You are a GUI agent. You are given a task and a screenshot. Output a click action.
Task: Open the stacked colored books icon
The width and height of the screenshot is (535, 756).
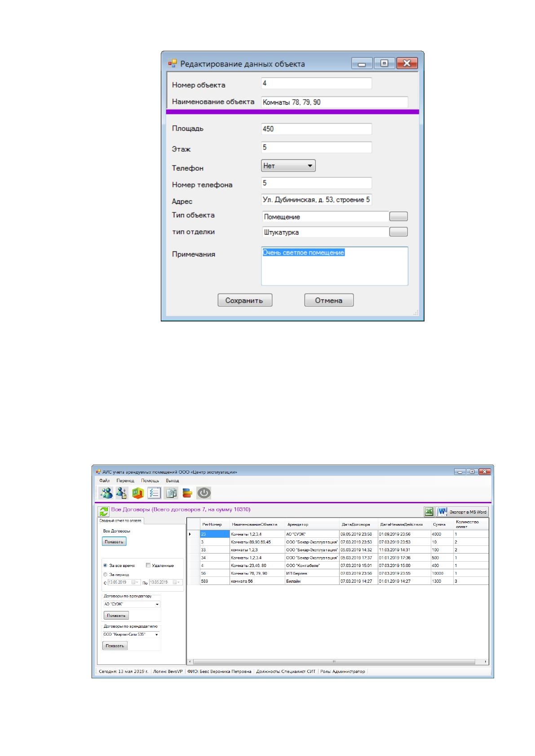(x=187, y=493)
